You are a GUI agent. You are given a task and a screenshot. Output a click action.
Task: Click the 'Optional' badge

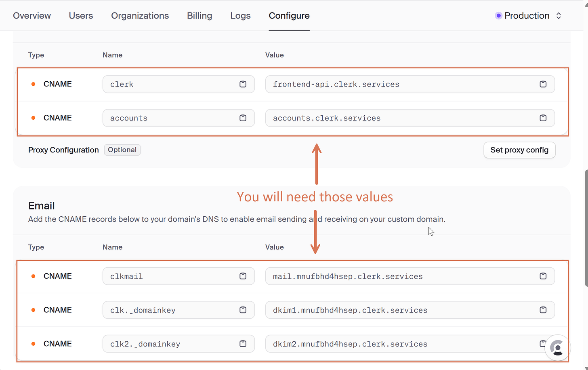click(x=122, y=150)
